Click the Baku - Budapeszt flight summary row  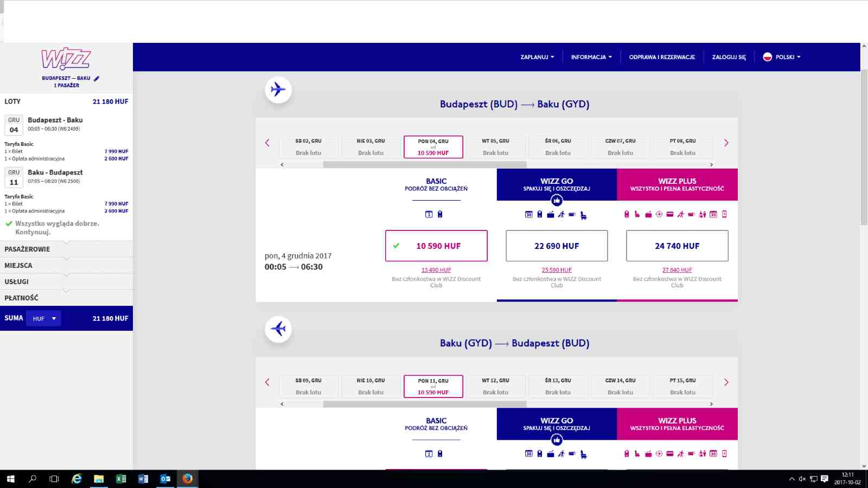pos(66,177)
